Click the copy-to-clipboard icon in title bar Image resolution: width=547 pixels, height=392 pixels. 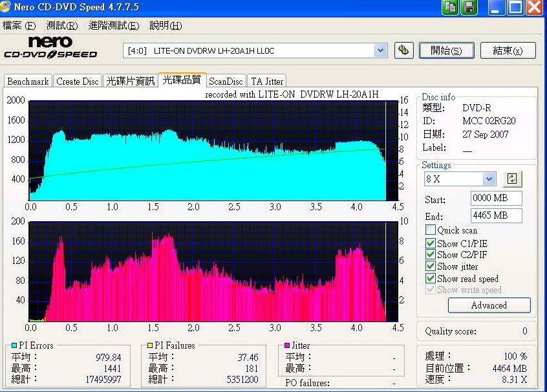click(x=451, y=7)
